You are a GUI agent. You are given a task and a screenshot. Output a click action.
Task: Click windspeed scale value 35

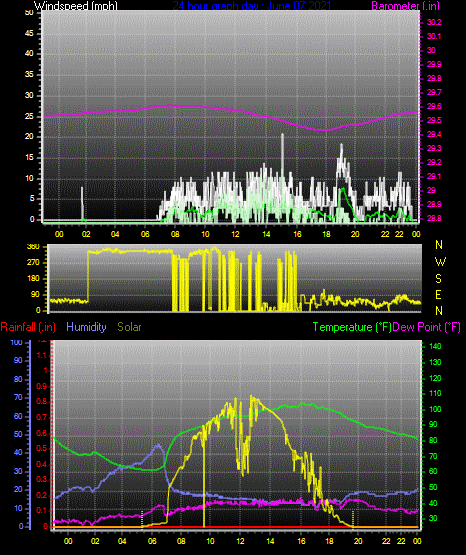29,75
